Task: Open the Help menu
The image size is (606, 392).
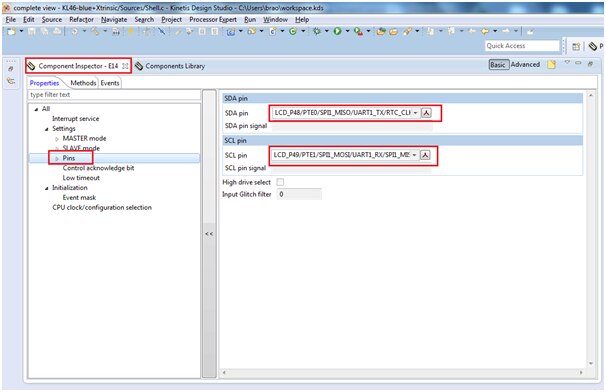Action: (x=302, y=20)
